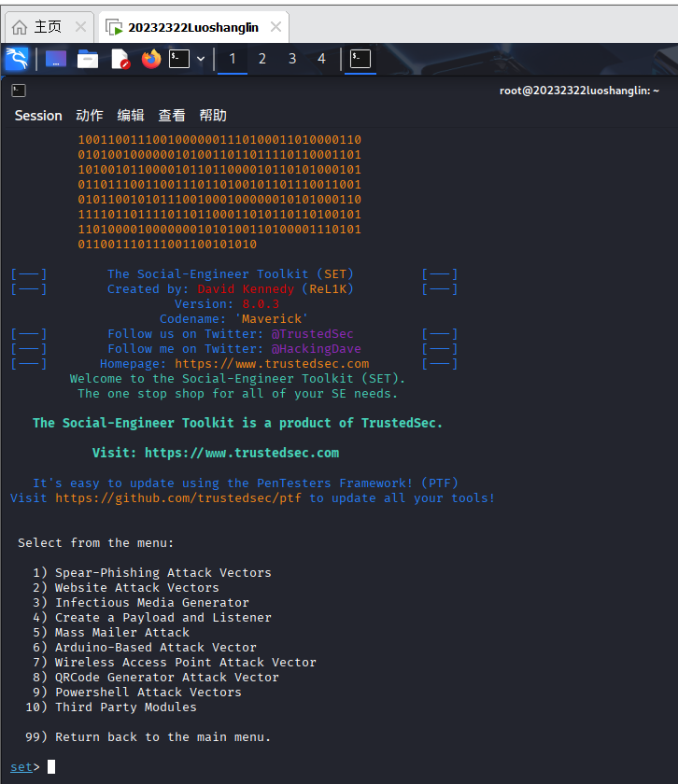
Task: Switch to workspace 2
Action: point(262,59)
